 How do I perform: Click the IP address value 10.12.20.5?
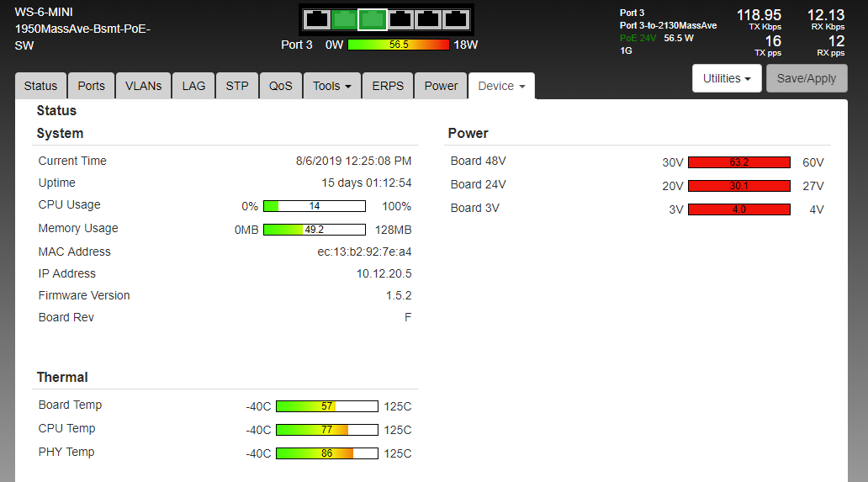pyautogui.click(x=384, y=273)
